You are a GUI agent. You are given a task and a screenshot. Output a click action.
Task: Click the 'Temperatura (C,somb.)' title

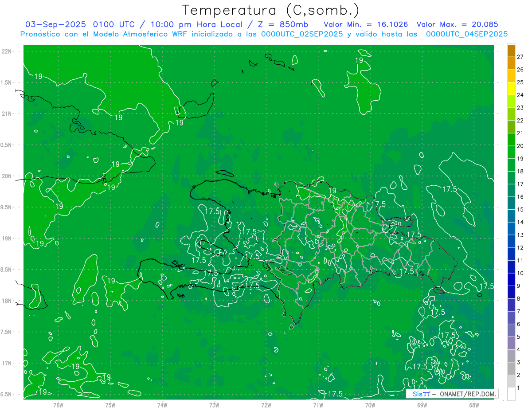[270, 10]
